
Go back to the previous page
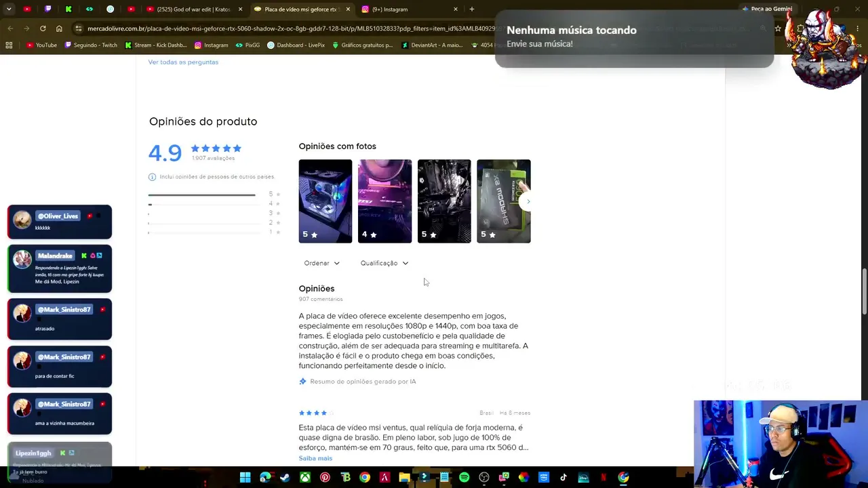[10, 28]
